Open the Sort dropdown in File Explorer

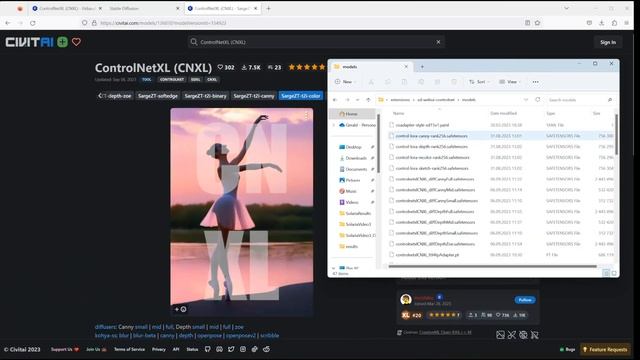[x=479, y=82]
